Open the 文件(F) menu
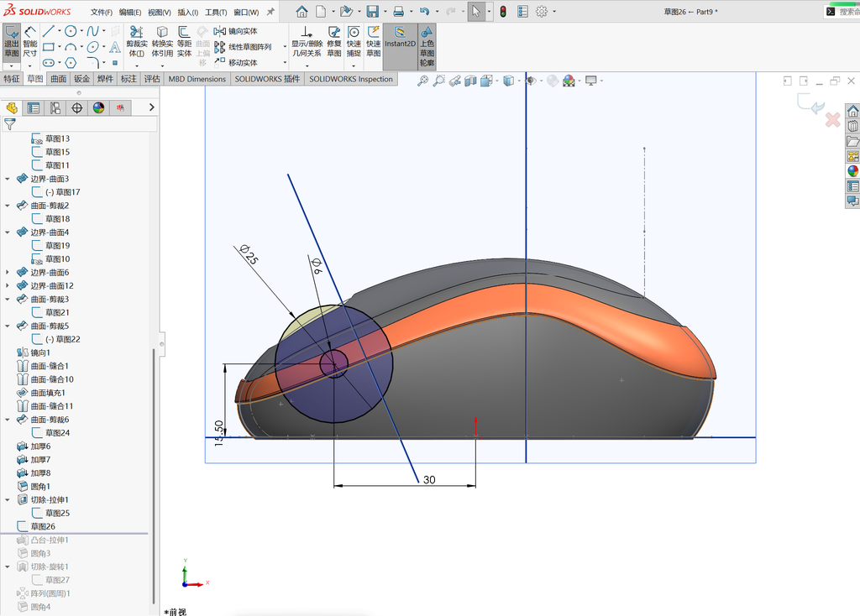Image resolution: width=860 pixels, height=616 pixels. [102, 12]
